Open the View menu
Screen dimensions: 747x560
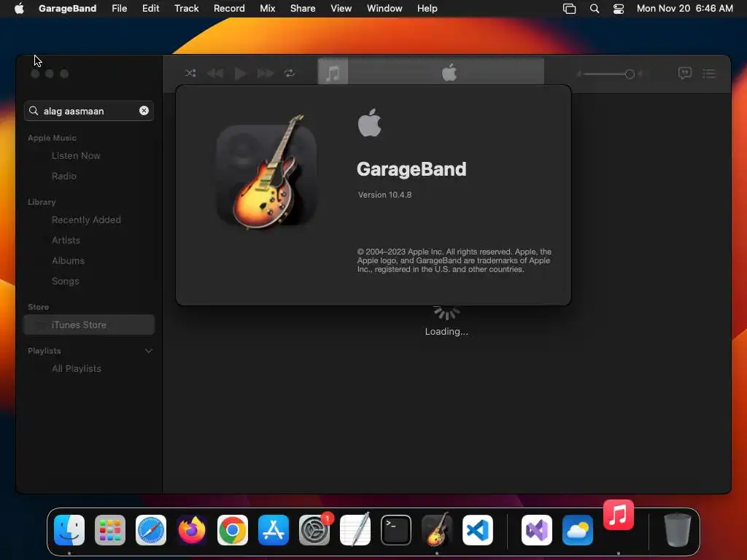click(341, 8)
